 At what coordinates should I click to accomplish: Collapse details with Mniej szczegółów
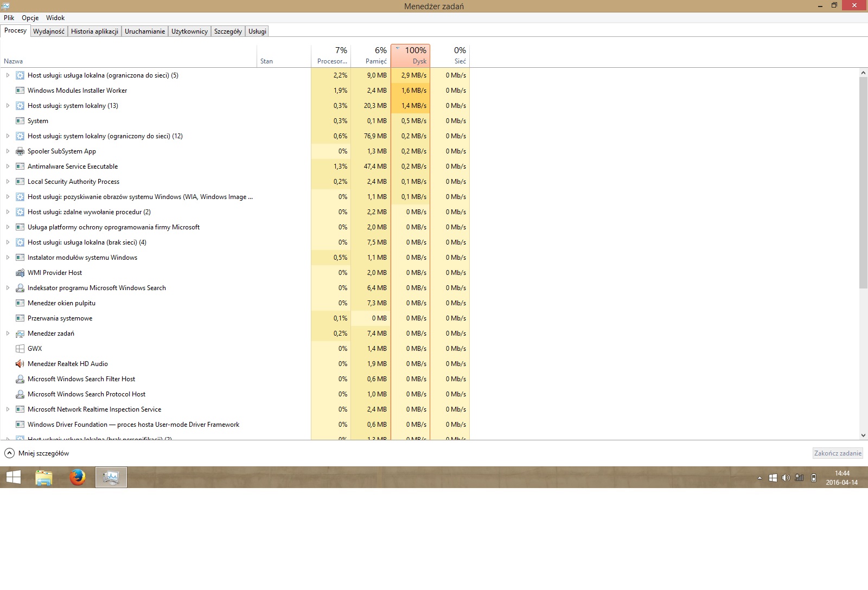click(37, 453)
